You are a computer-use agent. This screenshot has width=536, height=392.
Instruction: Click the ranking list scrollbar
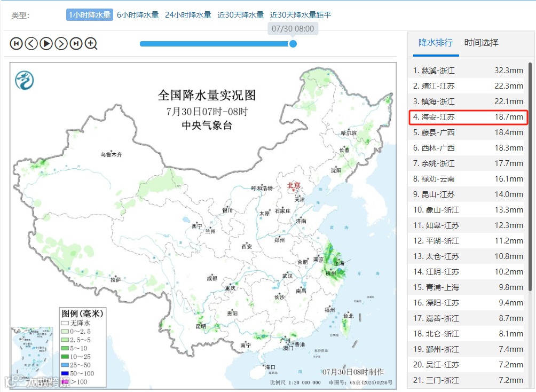point(530,176)
